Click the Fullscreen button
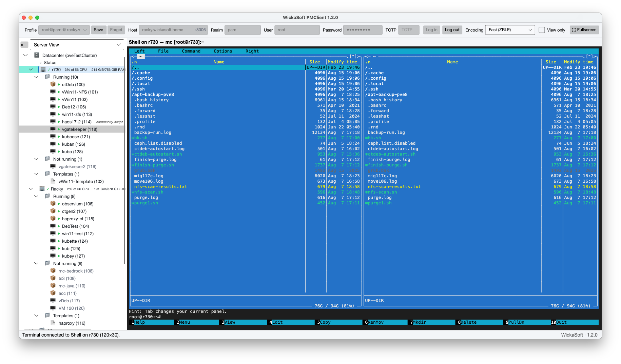 point(584,30)
